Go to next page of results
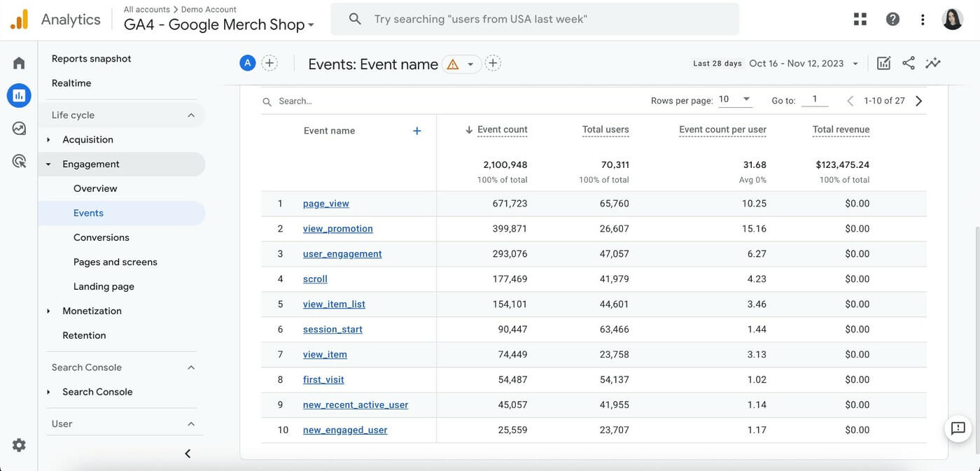This screenshot has width=980, height=471. click(x=919, y=101)
